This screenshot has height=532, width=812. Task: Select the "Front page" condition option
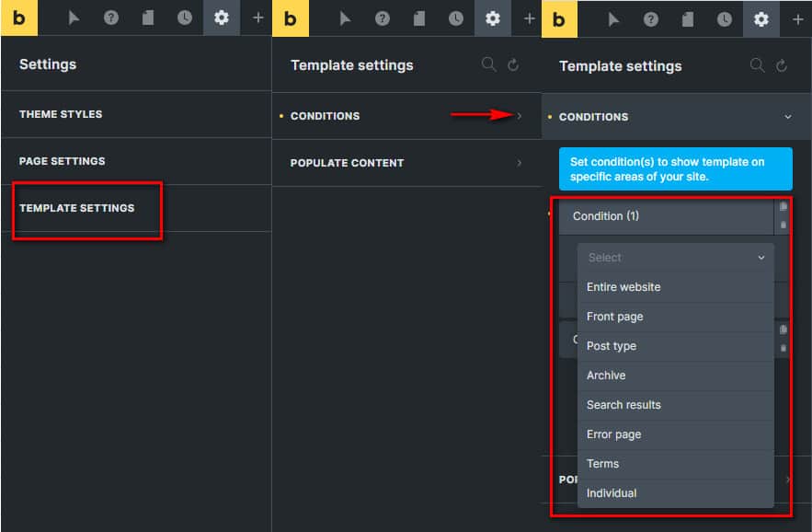click(x=614, y=317)
